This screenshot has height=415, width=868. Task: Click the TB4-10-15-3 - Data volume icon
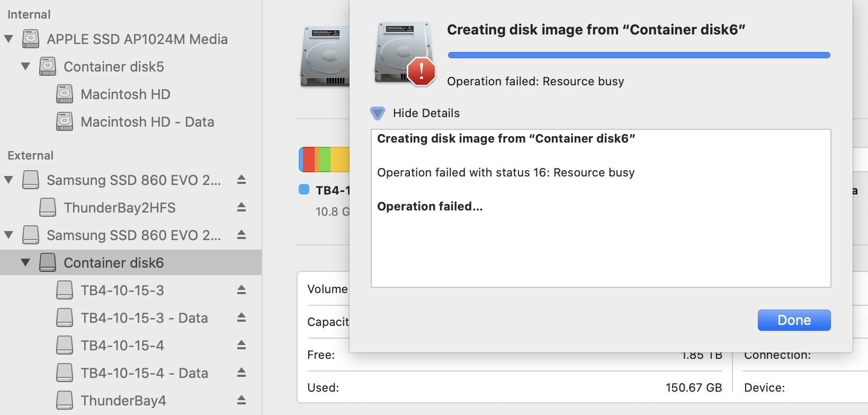(65, 317)
